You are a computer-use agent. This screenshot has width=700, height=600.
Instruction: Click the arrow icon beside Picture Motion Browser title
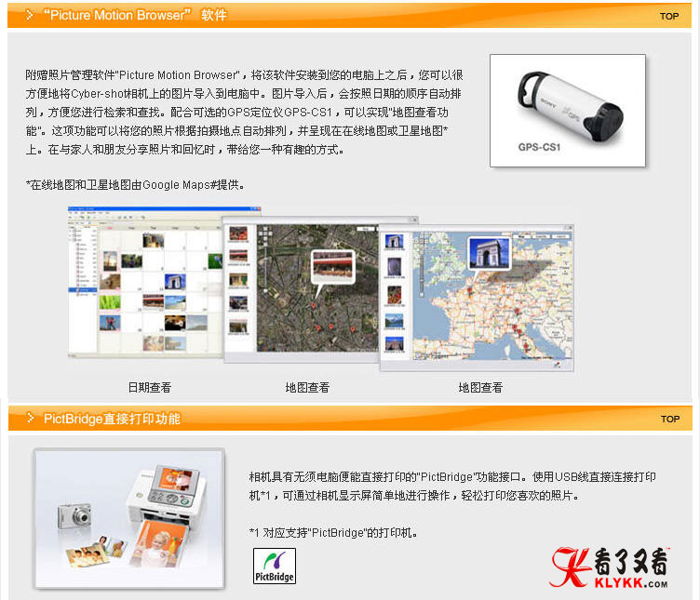point(29,15)
